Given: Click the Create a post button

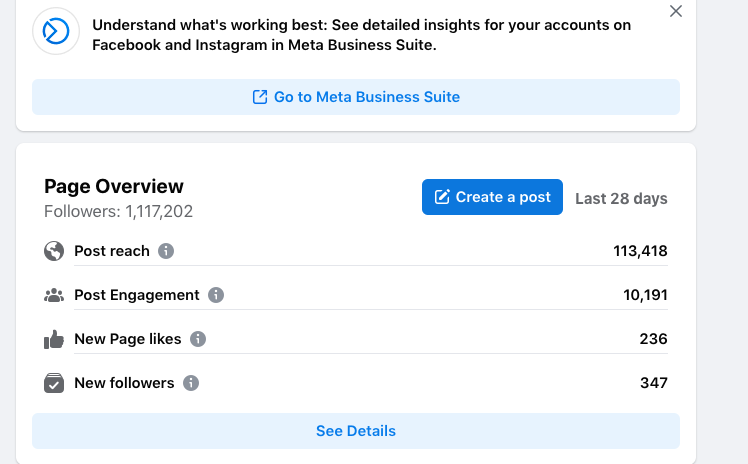Looking at the screenshot, I should tap(492, 197).
